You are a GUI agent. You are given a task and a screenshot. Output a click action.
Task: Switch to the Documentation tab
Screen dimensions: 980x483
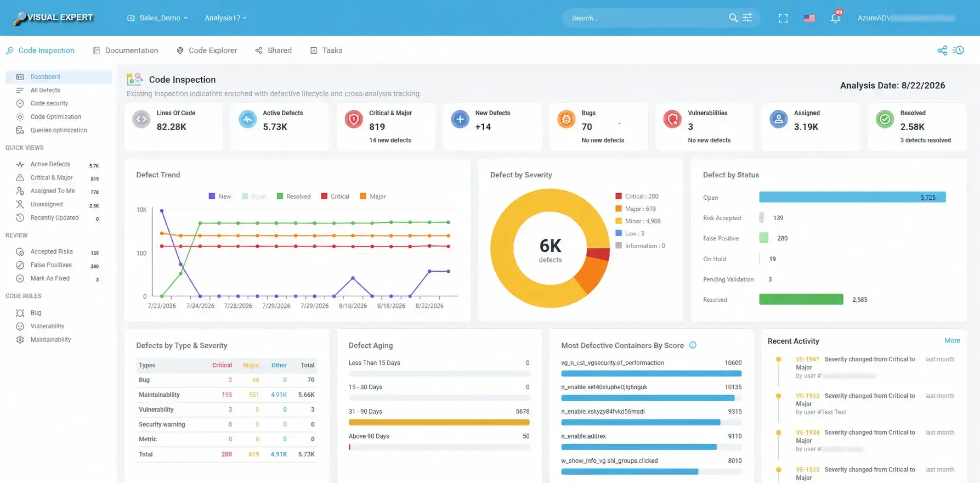click(126, 50)
